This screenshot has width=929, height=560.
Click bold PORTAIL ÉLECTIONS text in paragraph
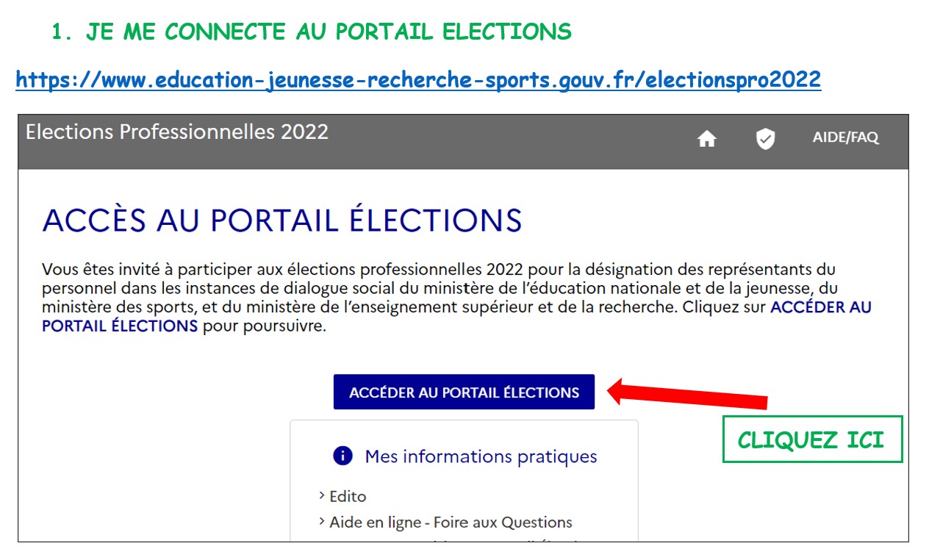(x=120, y=326)
